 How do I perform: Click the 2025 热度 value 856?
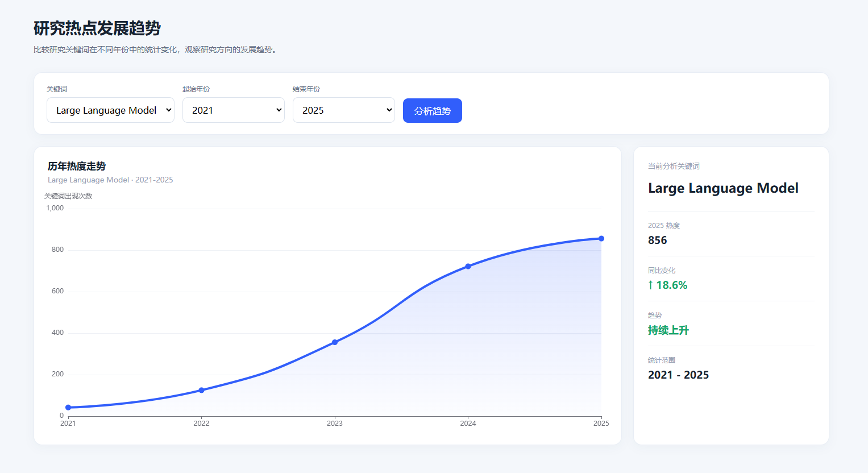(658, 240)
